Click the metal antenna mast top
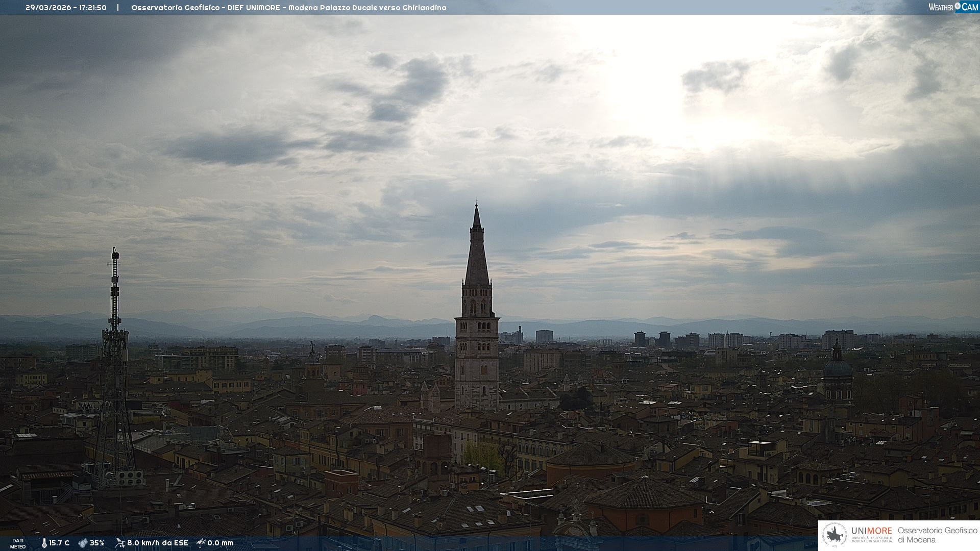Screen dimensions: 980x551 115,253
